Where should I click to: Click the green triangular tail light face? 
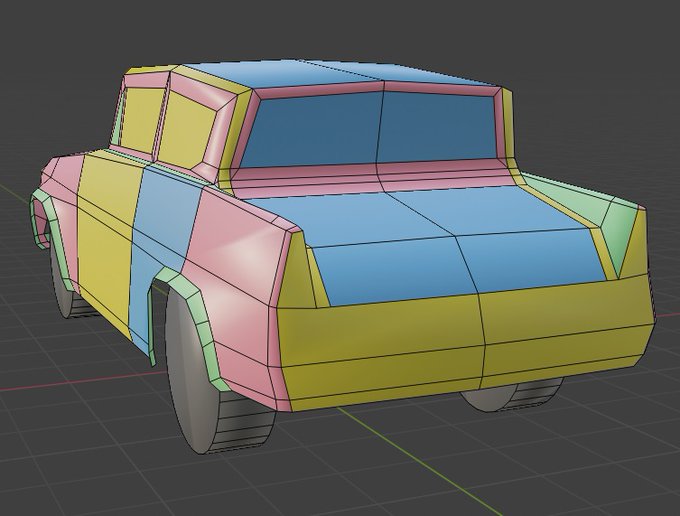(x=621, y=236)
